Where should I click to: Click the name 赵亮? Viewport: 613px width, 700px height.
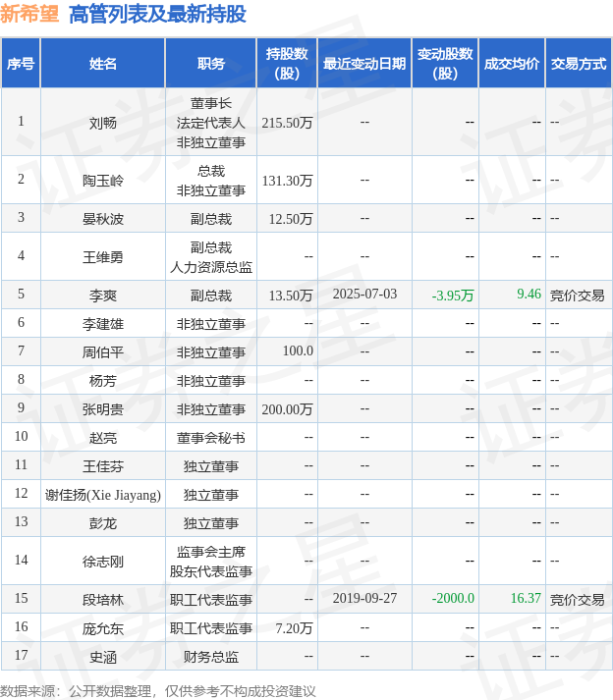(103, 438)
